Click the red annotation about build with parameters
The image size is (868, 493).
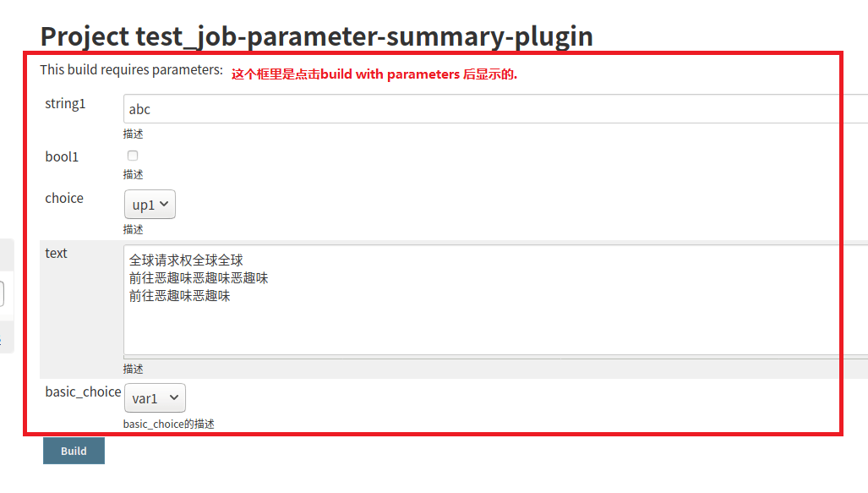(x=374, y=74)
